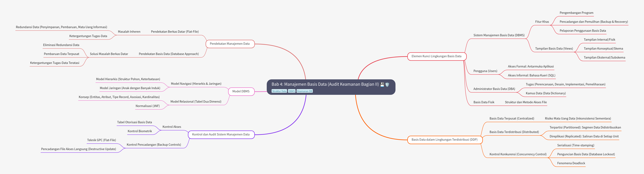Collapse the 'Model DBMS' branch node
This screenshot has height=174, width=644.
pyautogui.click(x=241, y=92)
